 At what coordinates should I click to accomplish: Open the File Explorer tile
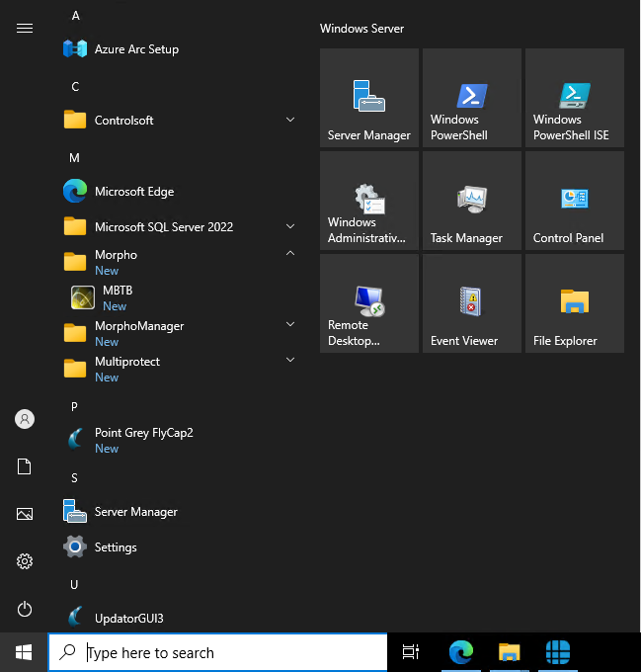pyautogui.click(x=575, y=303)
